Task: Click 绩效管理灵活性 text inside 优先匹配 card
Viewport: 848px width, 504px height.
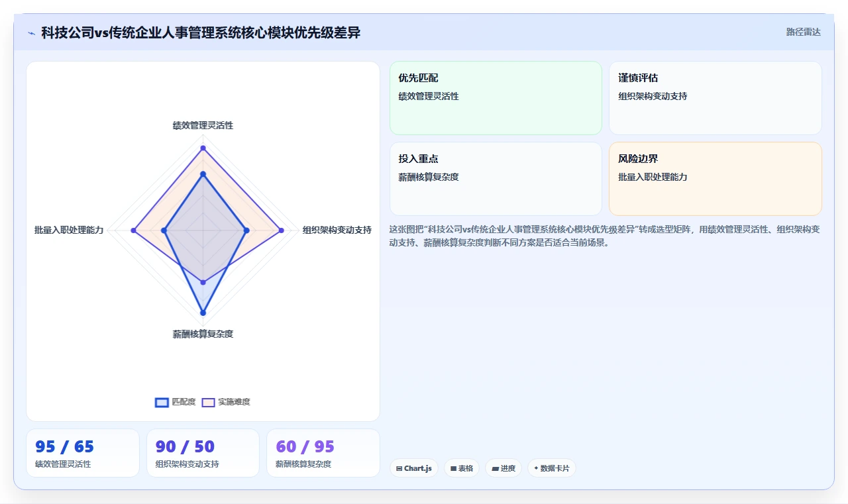Action: tap(429, 96)
